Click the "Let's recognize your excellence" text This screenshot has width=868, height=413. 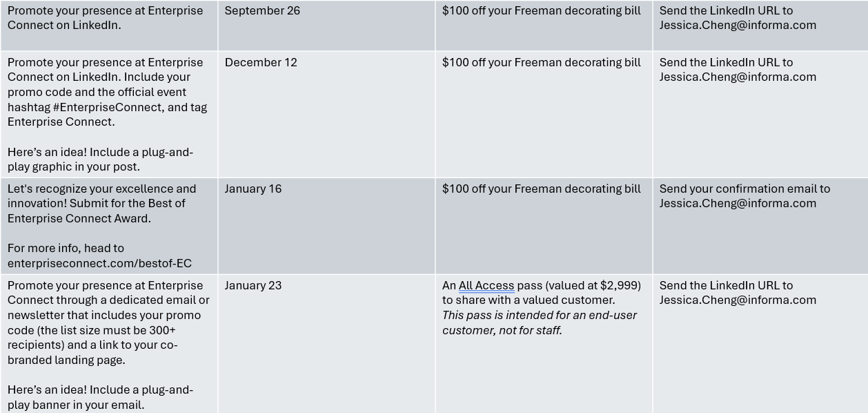101,189
